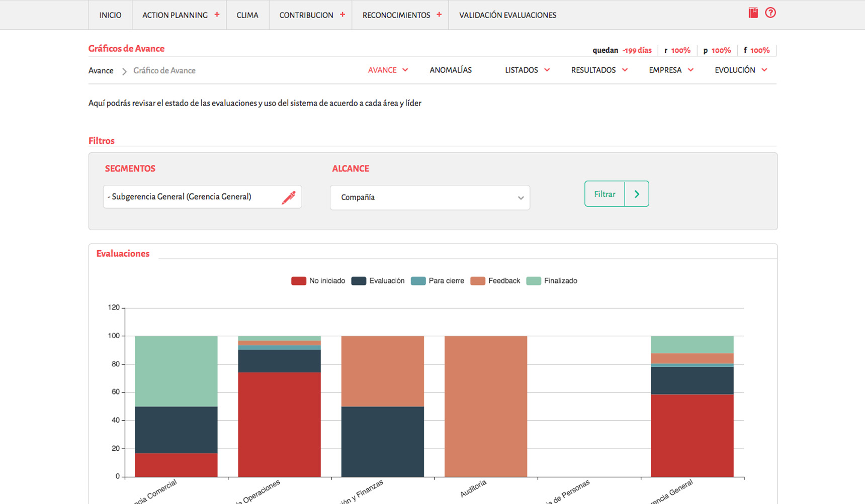This screenshot has width=865, height=504.
Task: Toggle No iniciado legend swatch
Action: (299, 281)
